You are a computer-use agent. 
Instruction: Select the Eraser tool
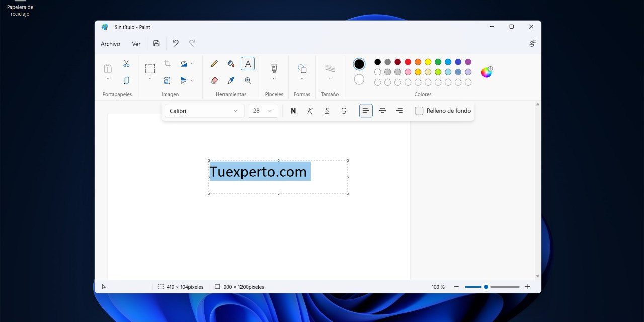click(x=214, y=80)
